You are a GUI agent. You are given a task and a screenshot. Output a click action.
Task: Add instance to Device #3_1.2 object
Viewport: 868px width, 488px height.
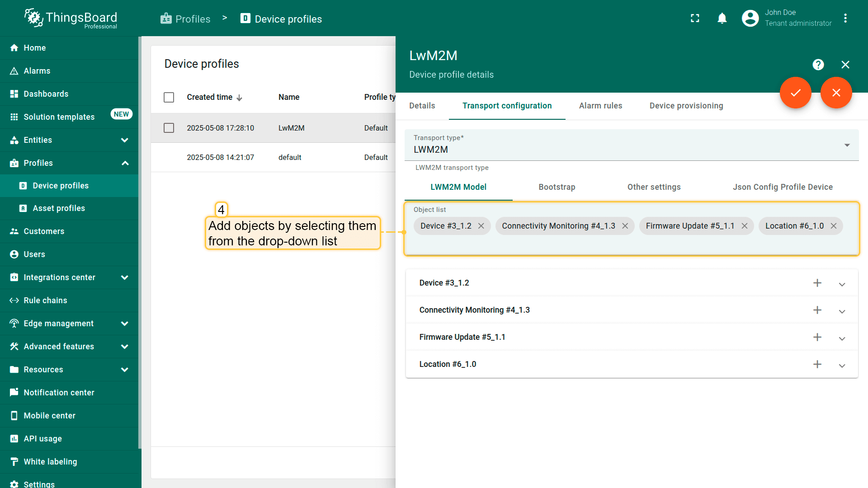[817, 283]
